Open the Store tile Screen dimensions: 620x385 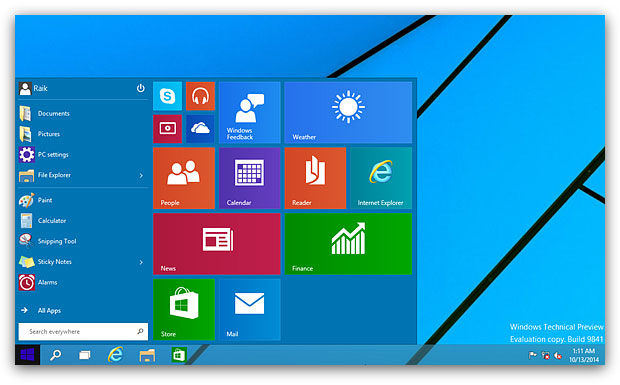coord(184,310)
